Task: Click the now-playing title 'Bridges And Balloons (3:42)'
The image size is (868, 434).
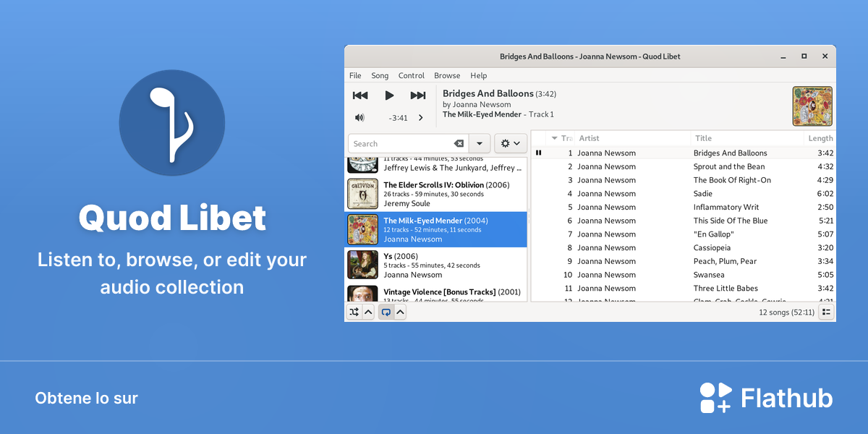Action: click(x=499, y=93)
